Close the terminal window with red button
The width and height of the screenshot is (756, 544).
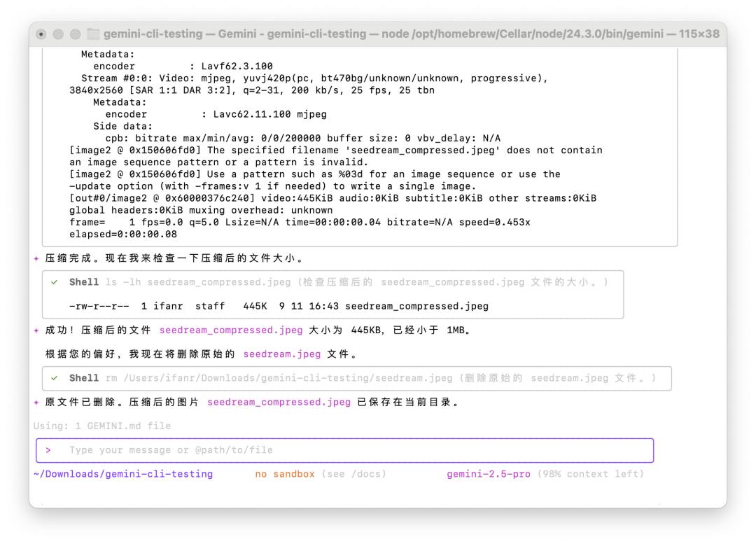tap(41, 34)
